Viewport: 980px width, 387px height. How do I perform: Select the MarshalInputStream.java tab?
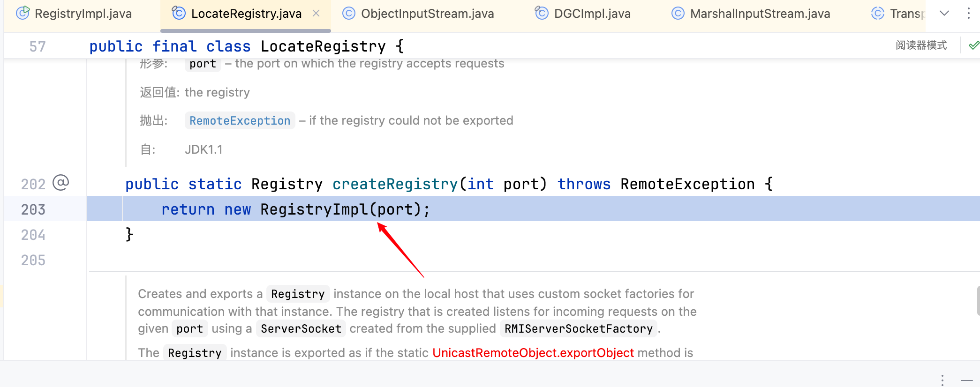tap(760, 14)
